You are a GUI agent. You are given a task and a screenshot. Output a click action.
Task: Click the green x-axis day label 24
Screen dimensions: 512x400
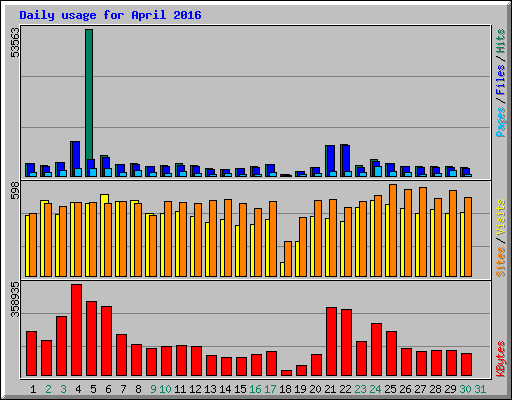(x=375, y=389)
